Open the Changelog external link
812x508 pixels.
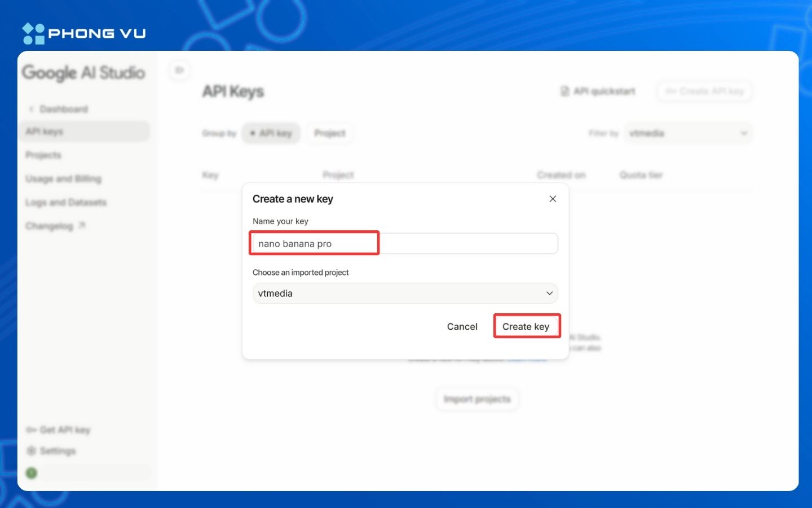click(55, 226)
